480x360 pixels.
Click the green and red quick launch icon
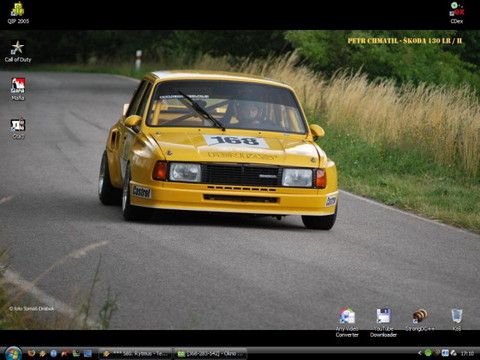tap(76, 353)
